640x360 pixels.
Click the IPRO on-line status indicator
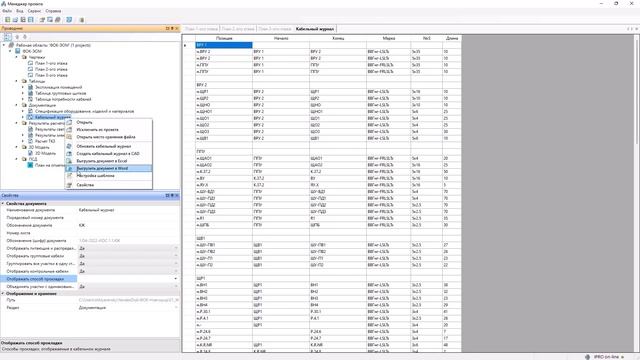click(x=605, y=357)
